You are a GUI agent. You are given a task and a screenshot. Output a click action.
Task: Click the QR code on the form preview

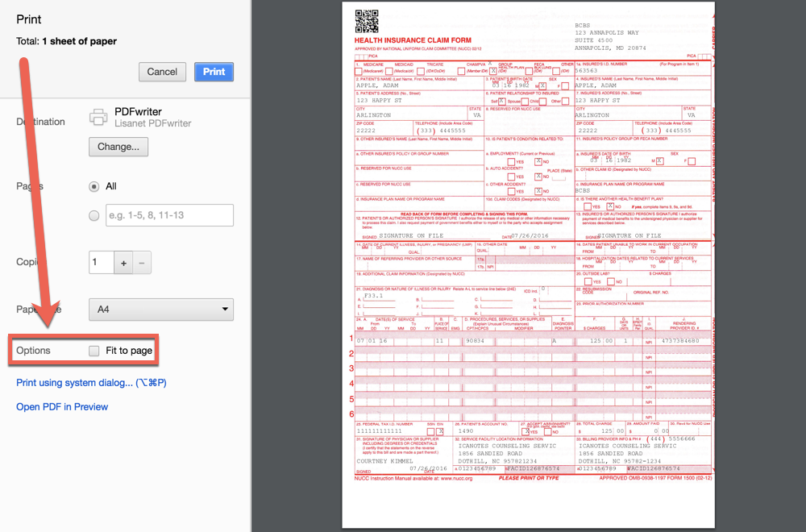(367, 21)
